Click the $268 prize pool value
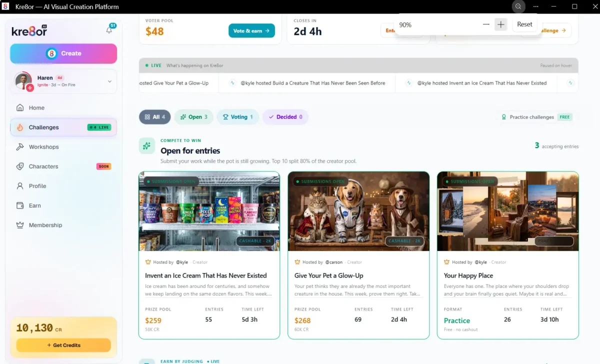Image resolution: width=600 pixels, height=364 pixels. [302, 320]
